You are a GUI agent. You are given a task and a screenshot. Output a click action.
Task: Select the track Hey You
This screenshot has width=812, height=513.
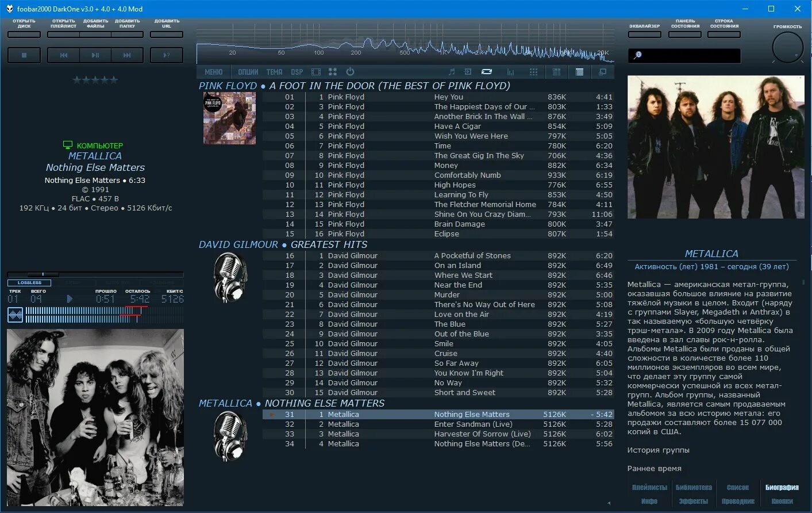click(x=438, y=97)
